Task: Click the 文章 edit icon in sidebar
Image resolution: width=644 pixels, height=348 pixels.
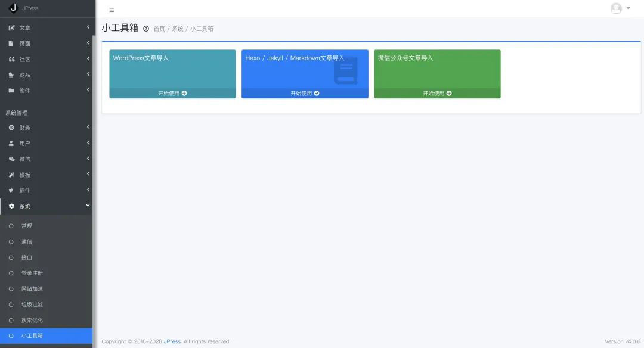Action: 11,28
